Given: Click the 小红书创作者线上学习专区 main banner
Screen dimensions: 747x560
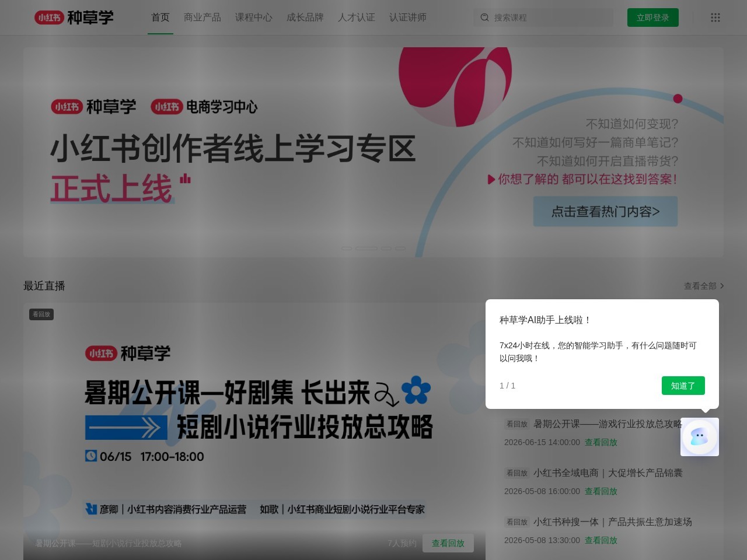Looking at the screenshot, I should [x=373, y=152].
